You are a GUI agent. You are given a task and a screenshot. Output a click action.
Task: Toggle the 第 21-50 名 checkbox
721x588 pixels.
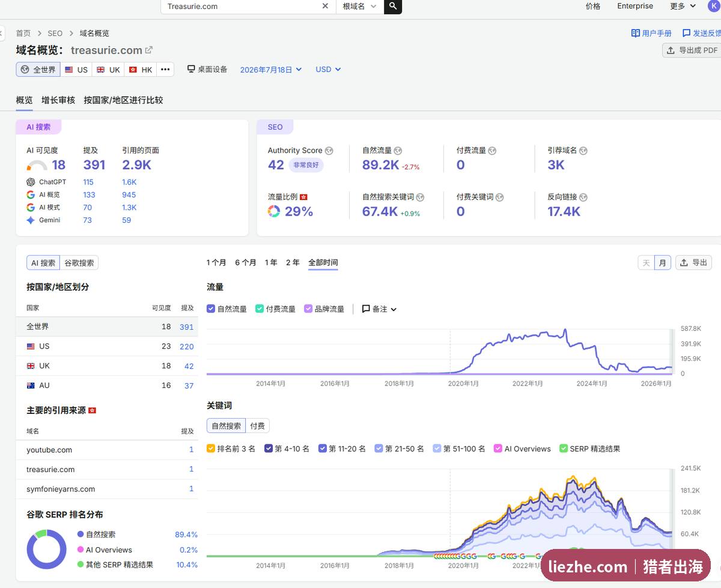pyautogui.click(x=379, y=448)
